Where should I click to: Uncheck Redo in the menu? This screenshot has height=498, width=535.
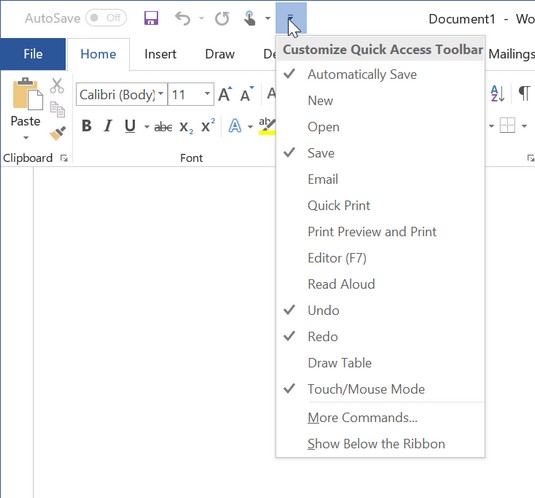[x=380, y=337]
